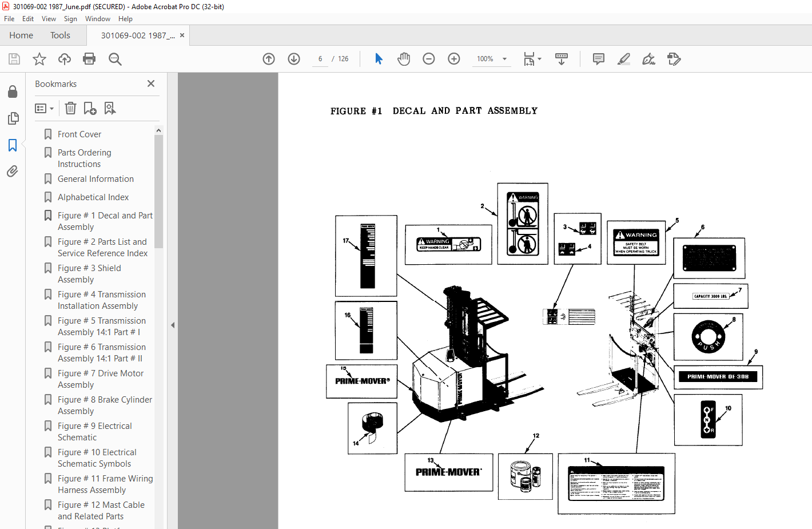Open Figure # 5 Transmission Assembly bookmark
Image resolution: width=812 pixels, height=529 pixels.
pos(102,327)
